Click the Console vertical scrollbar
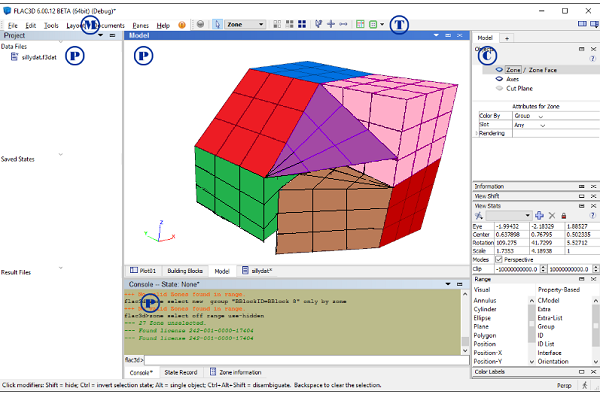Image resolution: width=600 pixels, height=394 pixels. (x=465, y=322)
